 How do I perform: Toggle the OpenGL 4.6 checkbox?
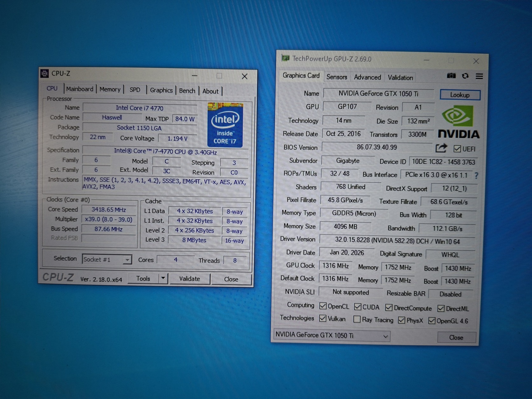[x=431, y=321]
